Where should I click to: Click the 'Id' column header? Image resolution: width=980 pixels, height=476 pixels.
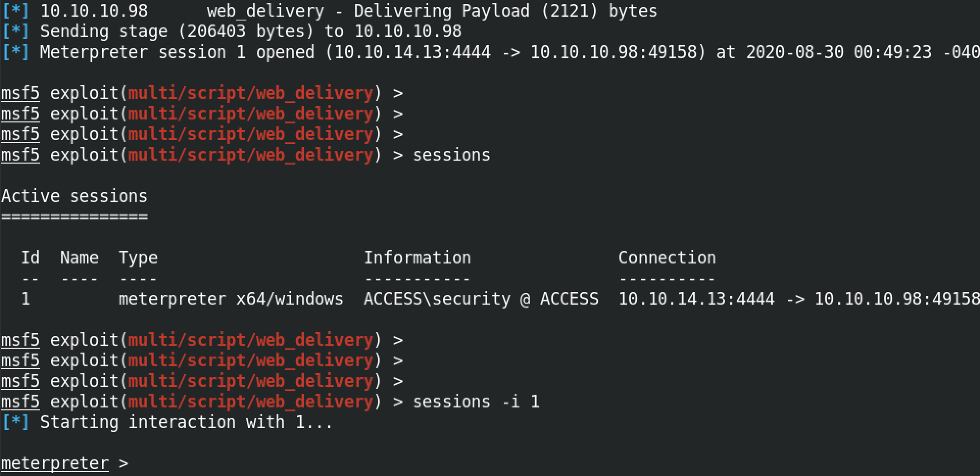coord(30,258)
